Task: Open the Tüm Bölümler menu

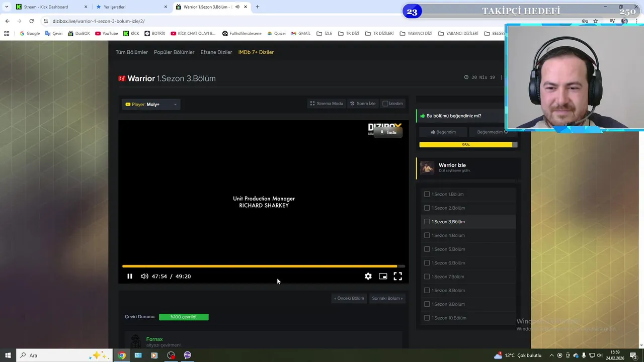Action: [x=132, y=52]
